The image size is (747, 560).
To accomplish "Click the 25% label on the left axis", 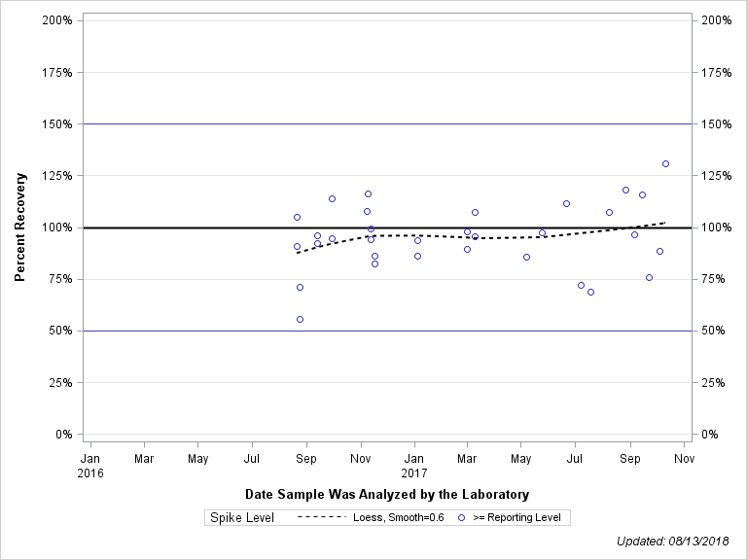I will [60, 382].
